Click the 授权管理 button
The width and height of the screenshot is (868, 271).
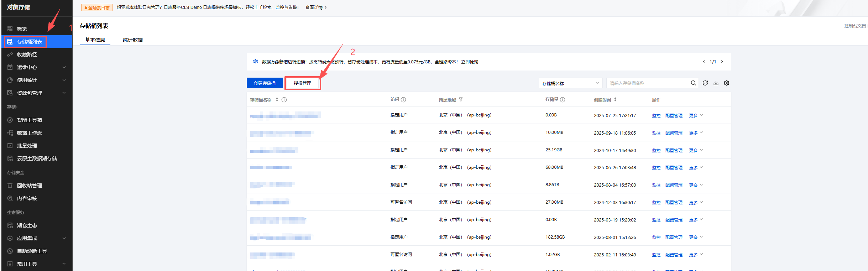(302, 83)
